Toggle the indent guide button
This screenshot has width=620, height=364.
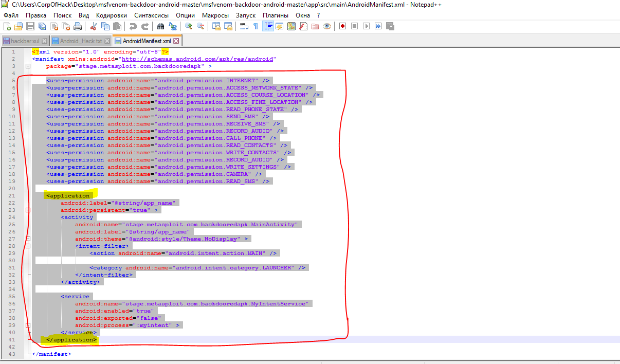tap(268, 26)
